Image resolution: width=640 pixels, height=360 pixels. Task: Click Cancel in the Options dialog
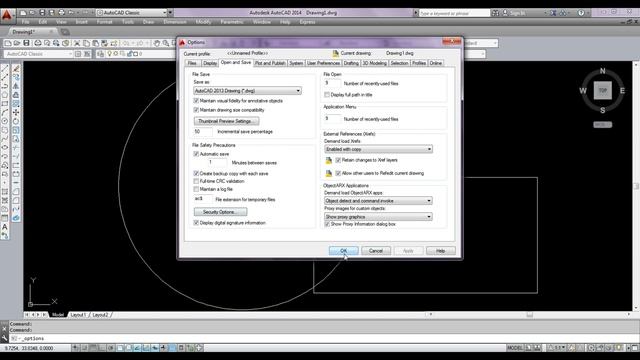click(x=376, y=251)
